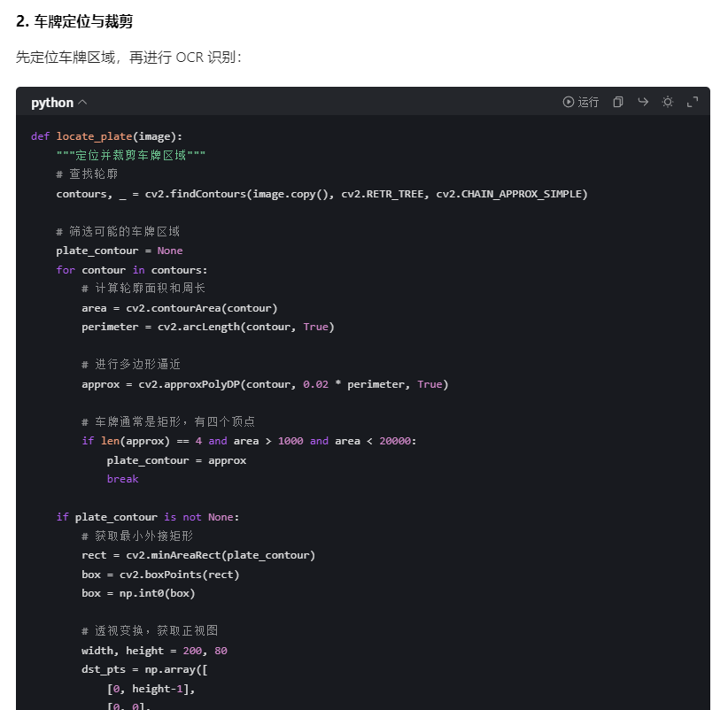Collapse the code block via the chevron
728x710 pixels.
coord(81,102)
